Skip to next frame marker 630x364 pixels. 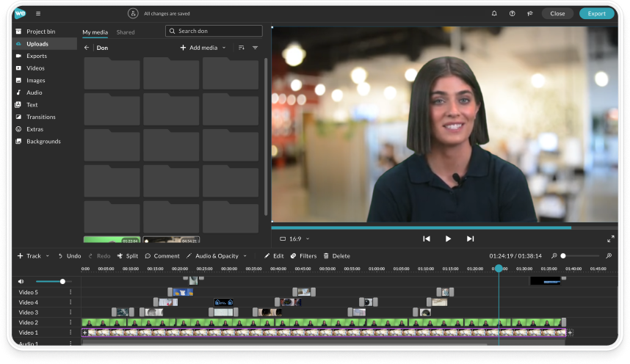click(470, 239)
